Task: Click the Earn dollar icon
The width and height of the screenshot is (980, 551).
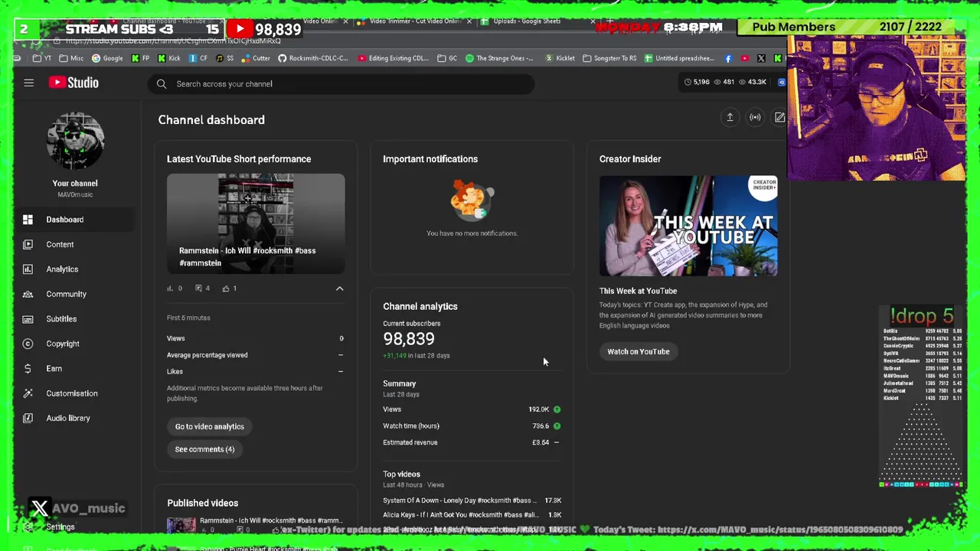Action: coord(28,369)
